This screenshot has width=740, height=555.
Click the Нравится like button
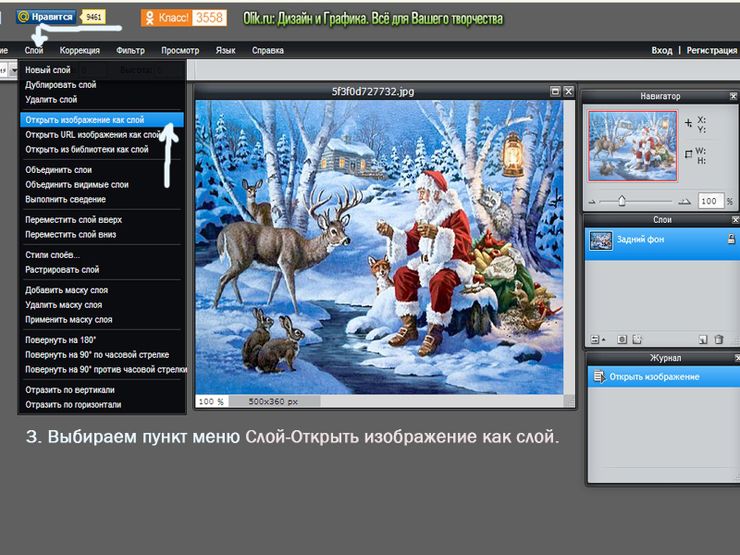46,17
